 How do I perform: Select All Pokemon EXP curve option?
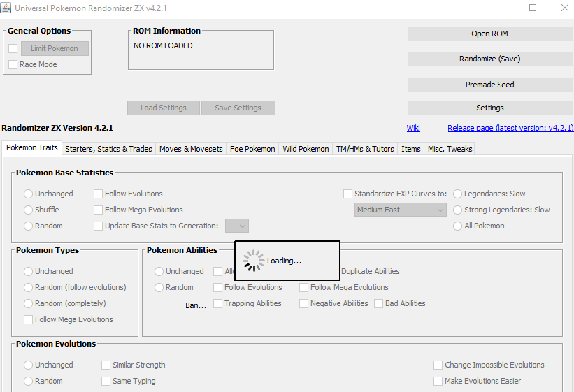[x=457, y=226]
